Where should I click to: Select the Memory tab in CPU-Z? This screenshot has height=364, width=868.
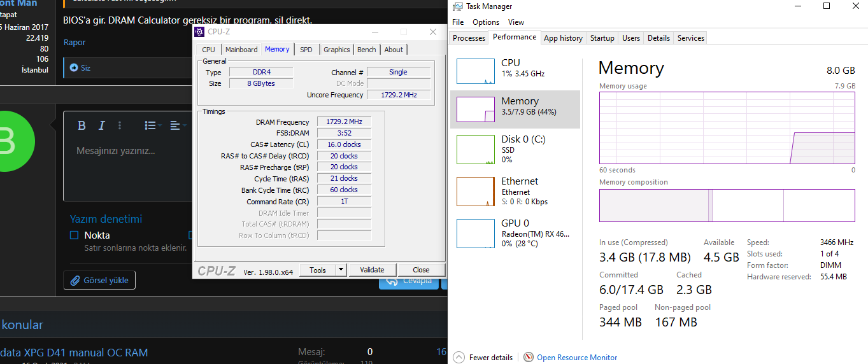pyautogui.click(x=277, y=49)
